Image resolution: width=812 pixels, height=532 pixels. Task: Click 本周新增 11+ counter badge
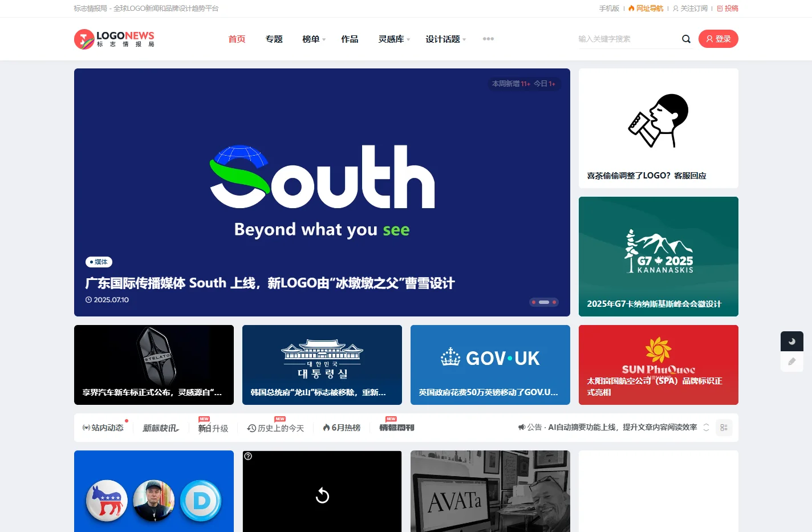tap(511, 84)
